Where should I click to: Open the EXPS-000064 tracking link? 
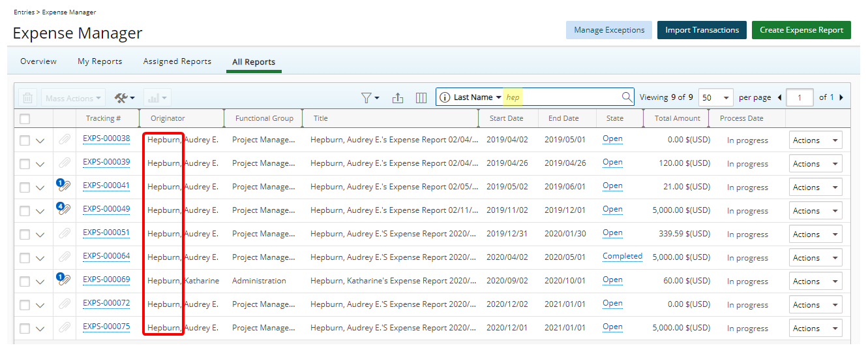click(106, 257)
